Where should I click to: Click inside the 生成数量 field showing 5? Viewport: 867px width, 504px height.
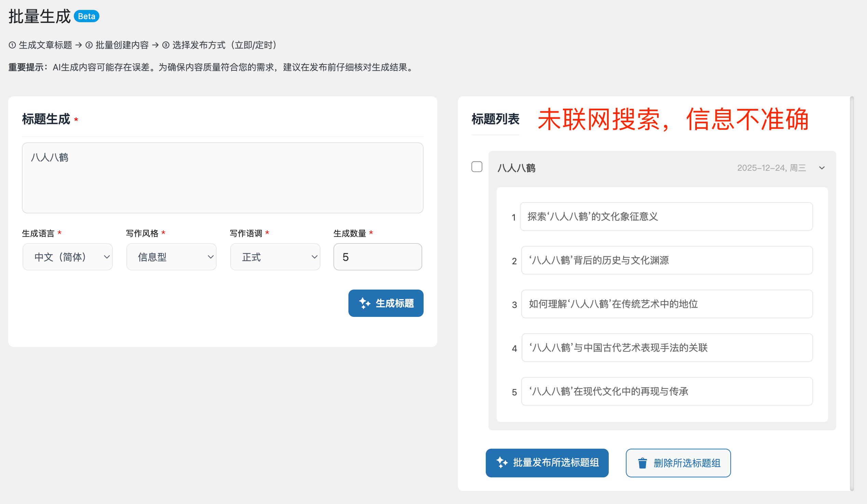coord(377,257)
